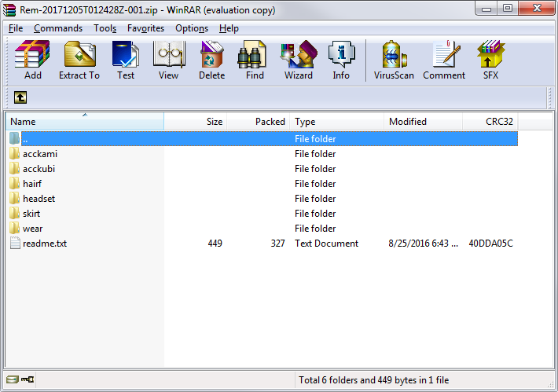The image size is (558, 392).
Task: Close the WinRAR window
Action: point(536,9)
